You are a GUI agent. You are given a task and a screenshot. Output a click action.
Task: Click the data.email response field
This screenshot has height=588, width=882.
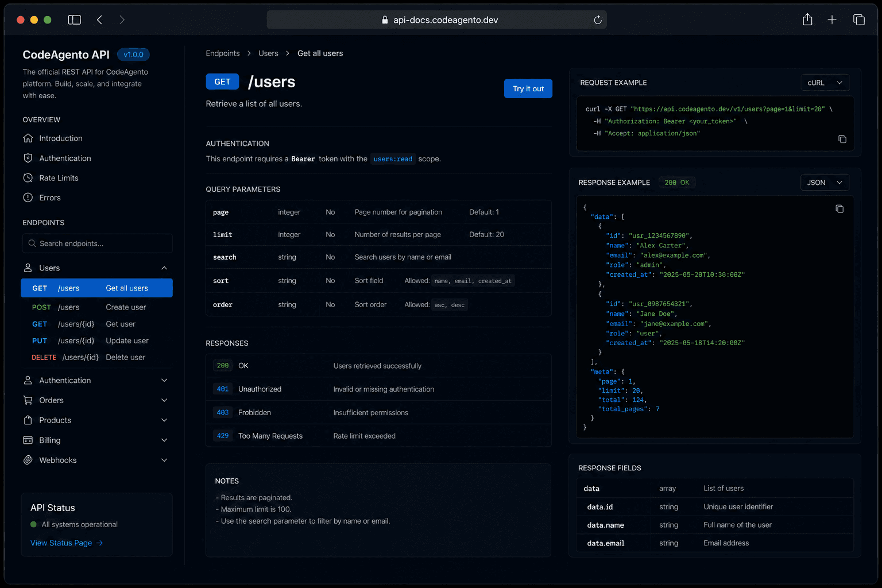click(606, 543)
